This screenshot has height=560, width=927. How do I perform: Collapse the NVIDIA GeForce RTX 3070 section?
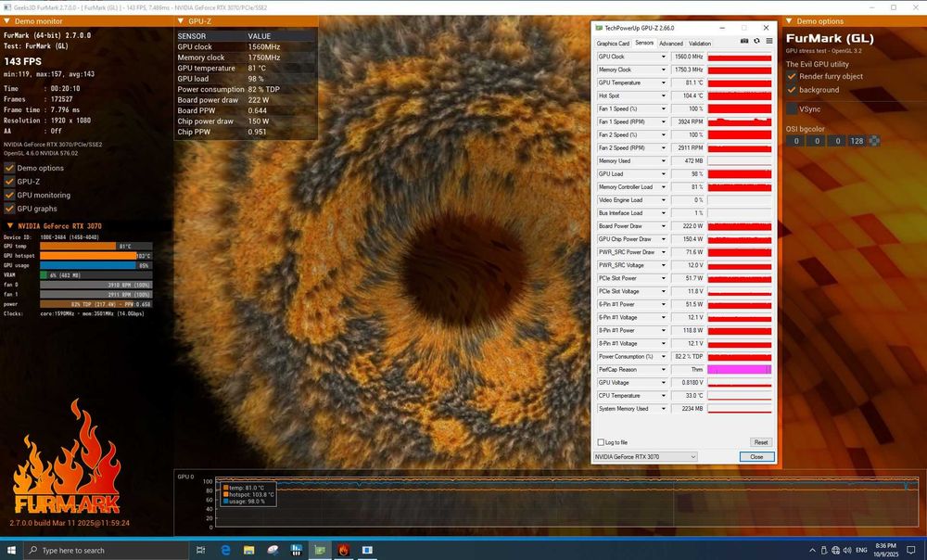[x=9, y=226]
